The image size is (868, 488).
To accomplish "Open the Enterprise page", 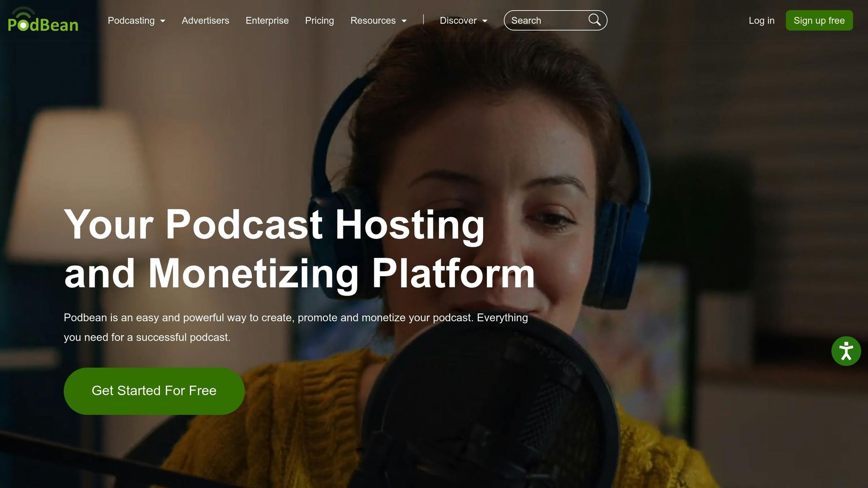I will [267, 20].
